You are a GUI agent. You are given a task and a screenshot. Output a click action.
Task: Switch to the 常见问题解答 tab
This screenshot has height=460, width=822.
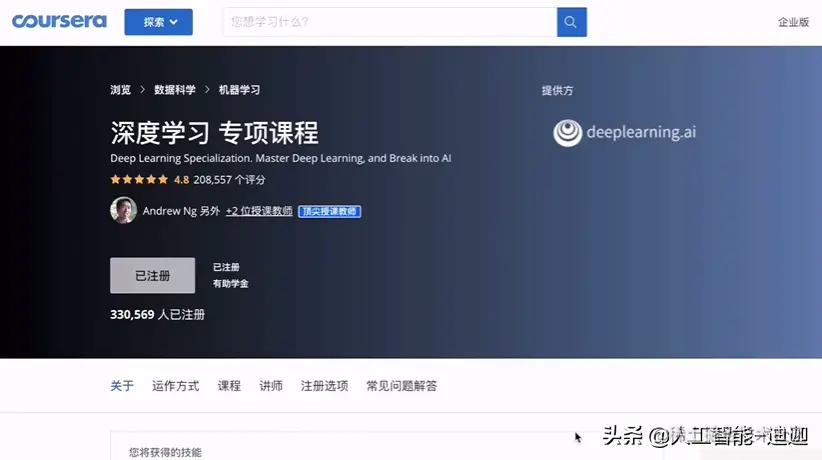pyautogui.click(x=402, y=386)
